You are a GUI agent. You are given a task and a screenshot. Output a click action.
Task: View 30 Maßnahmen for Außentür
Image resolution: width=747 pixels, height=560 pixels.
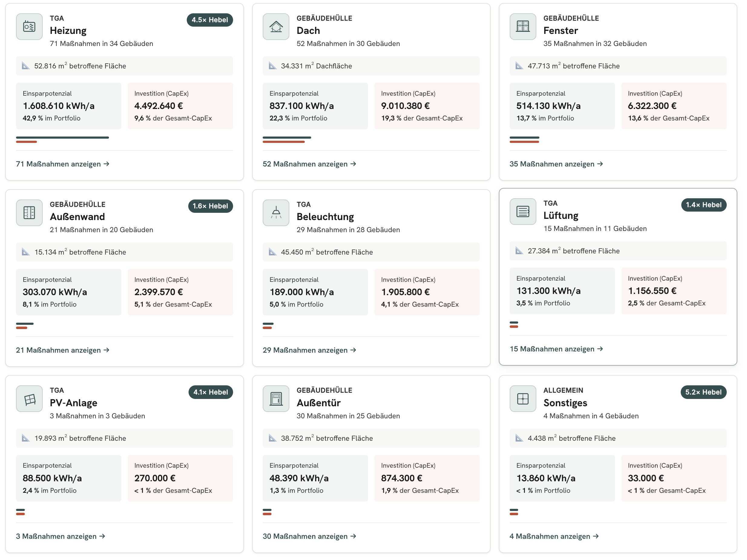pos(309,536)
